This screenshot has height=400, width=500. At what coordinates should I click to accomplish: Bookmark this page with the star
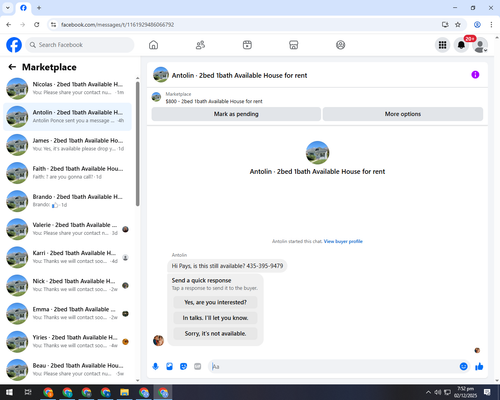(458, 25)
